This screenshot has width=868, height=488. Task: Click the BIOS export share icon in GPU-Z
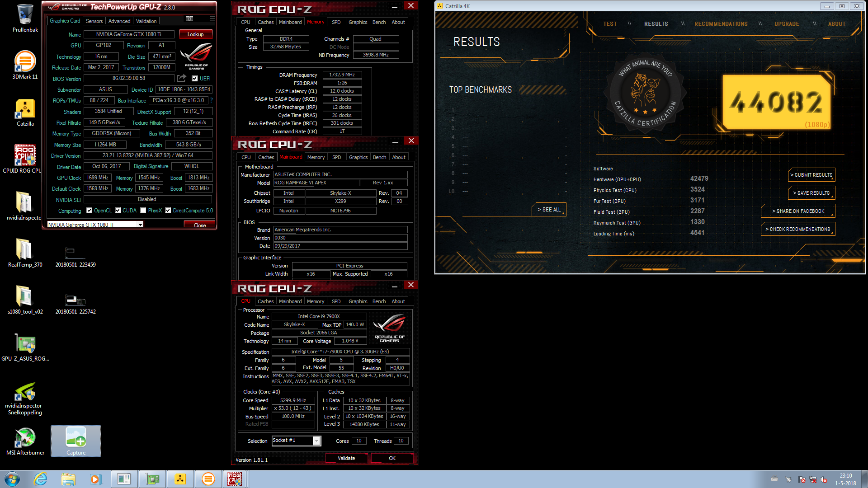click(x=181, y=78)
